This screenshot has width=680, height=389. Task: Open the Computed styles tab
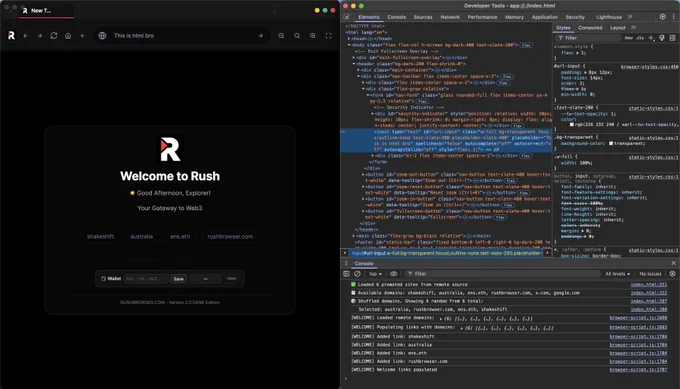pyautogui.click(x=590, y=27)
